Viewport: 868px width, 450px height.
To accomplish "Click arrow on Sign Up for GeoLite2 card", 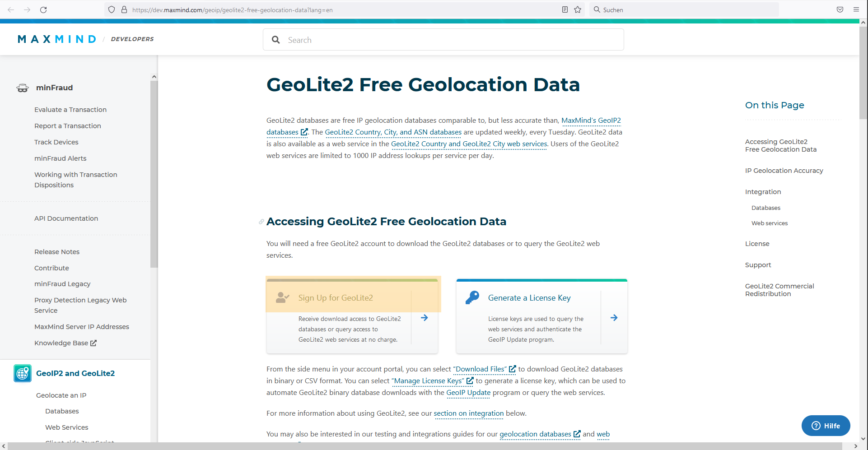I will (424, 318).
